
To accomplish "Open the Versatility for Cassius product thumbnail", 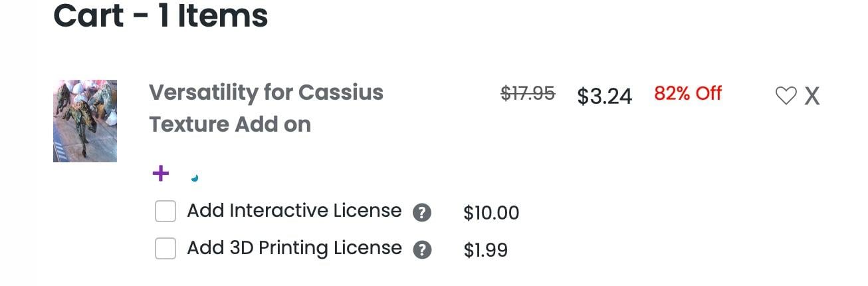I will 85,121.
